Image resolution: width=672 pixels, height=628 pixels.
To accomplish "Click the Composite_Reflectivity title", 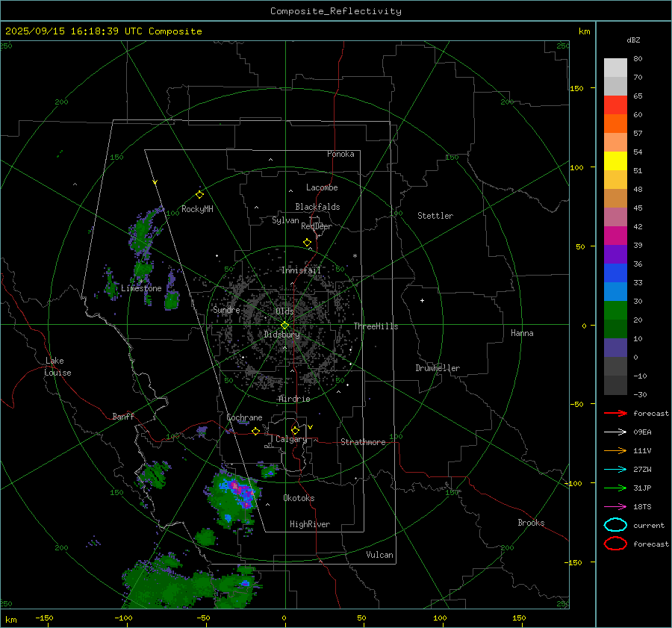I will [x=336, y=11].
